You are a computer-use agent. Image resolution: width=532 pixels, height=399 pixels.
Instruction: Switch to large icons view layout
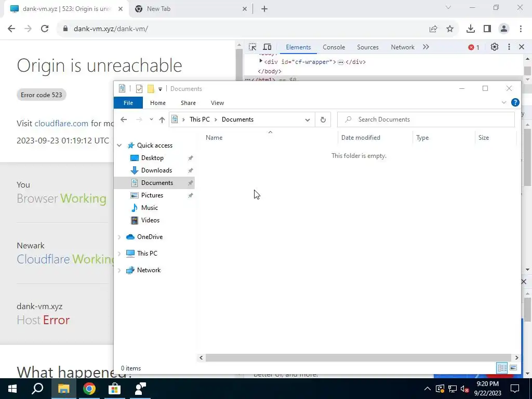click(513, 368)
